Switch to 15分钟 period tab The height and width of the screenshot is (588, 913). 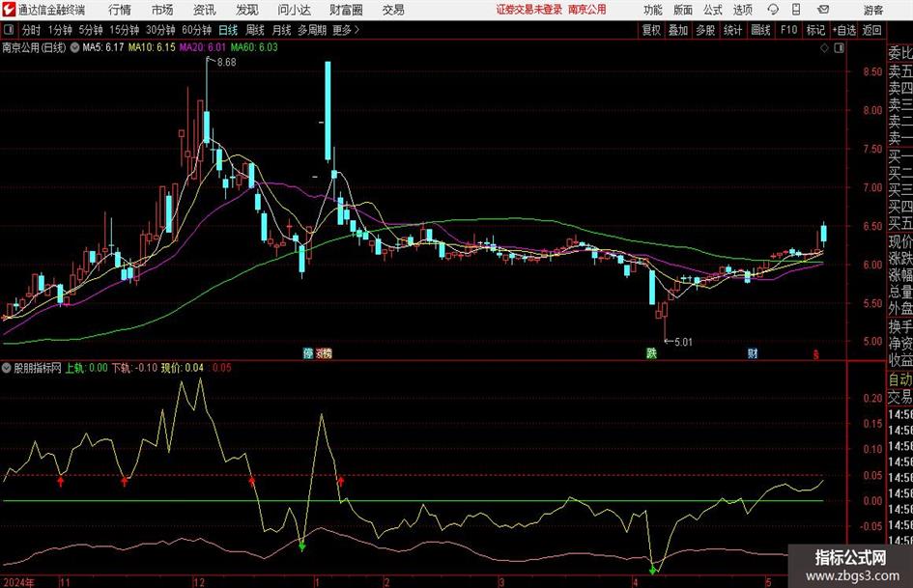124,30
